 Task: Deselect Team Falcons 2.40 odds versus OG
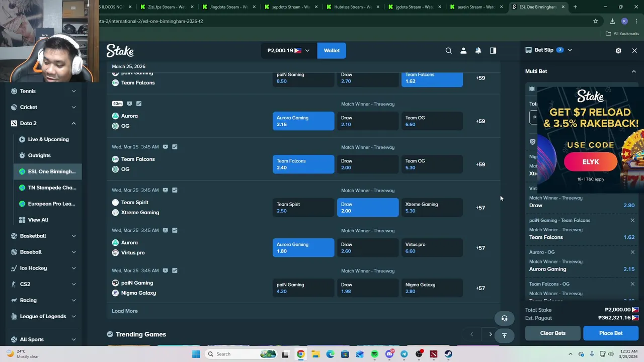[x=303, y=164]
